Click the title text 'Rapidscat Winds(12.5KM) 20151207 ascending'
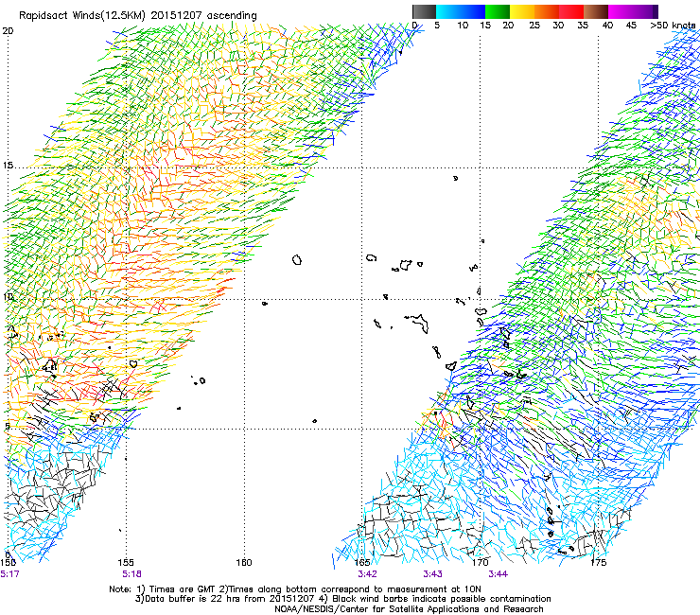 coord(138,16)
